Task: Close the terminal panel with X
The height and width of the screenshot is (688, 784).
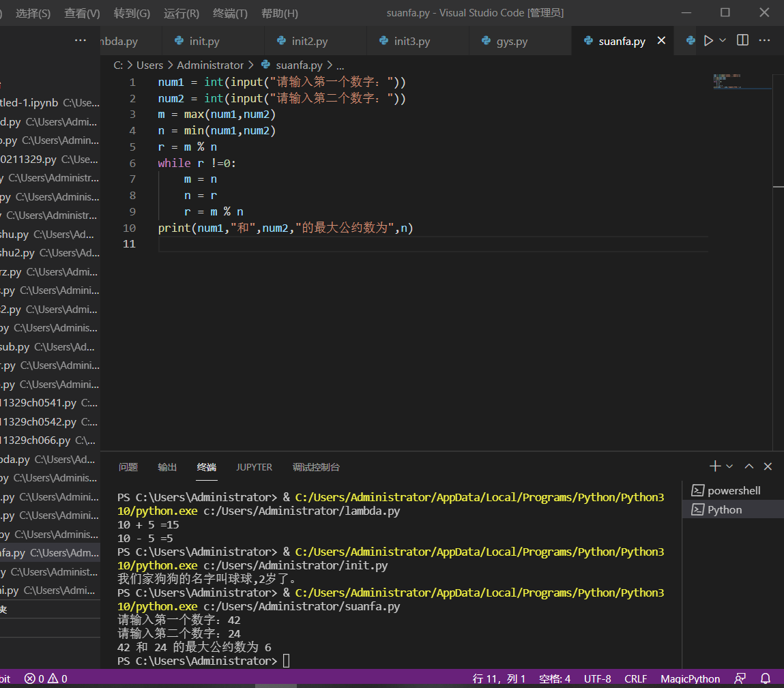Action: coord(768,466)
